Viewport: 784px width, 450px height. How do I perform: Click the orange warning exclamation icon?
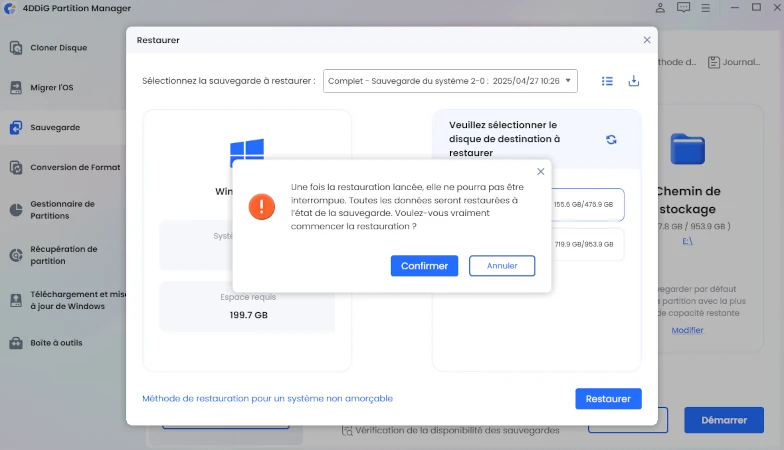tap(262, 206)
